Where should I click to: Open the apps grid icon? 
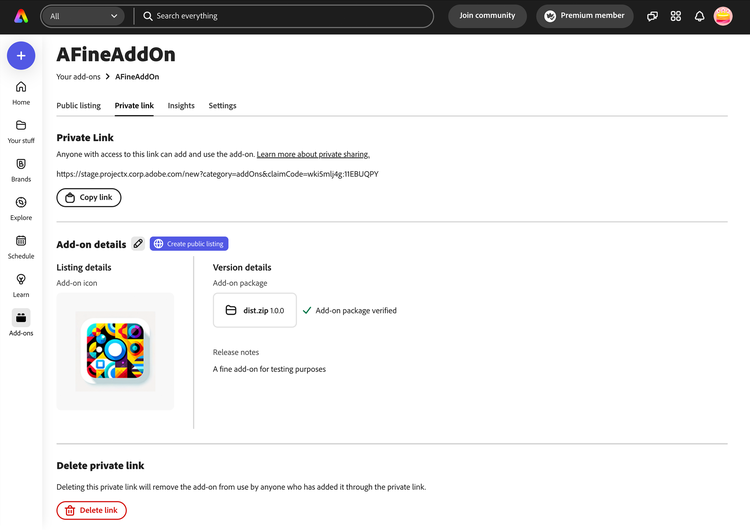click(x=676, y=16)
